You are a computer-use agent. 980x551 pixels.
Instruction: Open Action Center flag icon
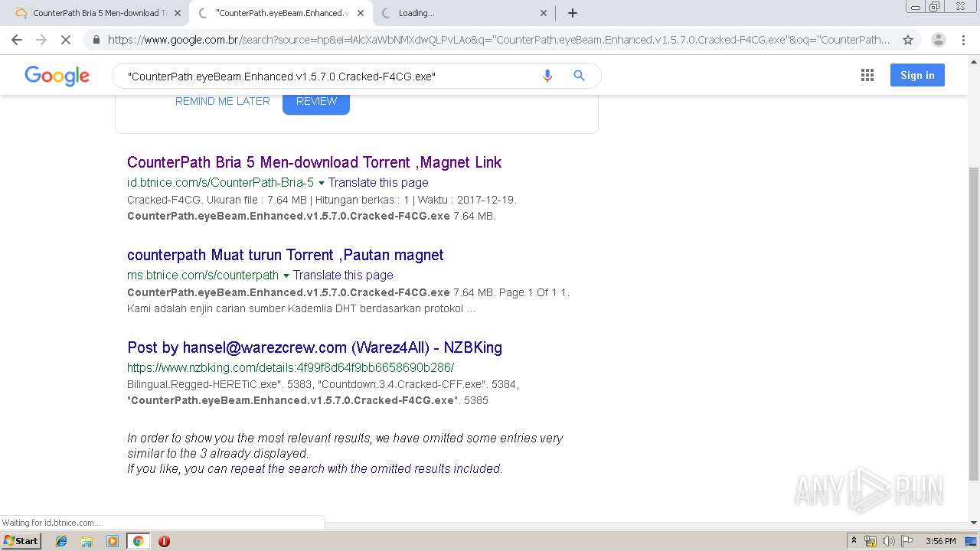tap(907, 541)
